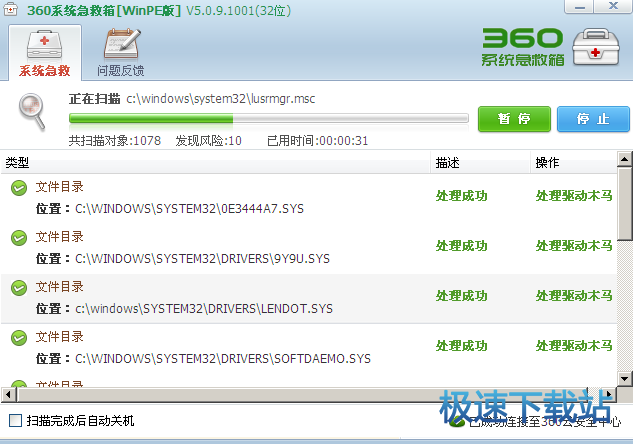Image resolution: width=633 pixels, height=444 pixels.
Task: Click the 发现风险:10 counter text
Action: (x=208, y=140)
